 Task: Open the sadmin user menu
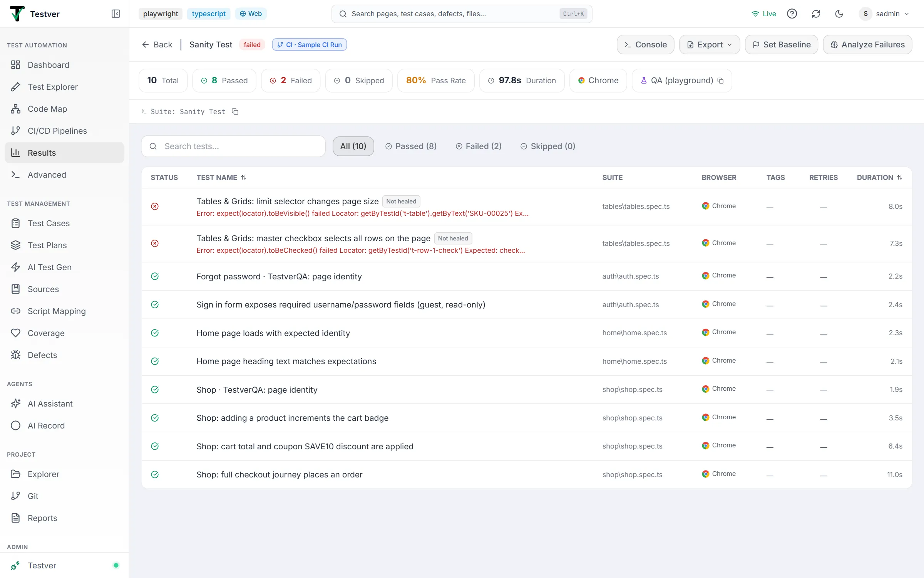[884, 14]
